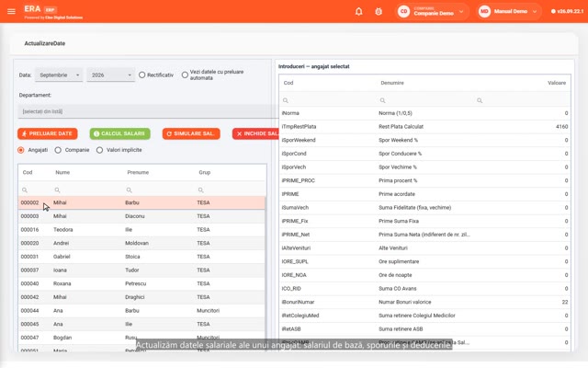Screen dimensions: 588x368
Task: Select employee row 000040 Roxana Petrescu
Action: pyautogui.click(x=141, y=284)
